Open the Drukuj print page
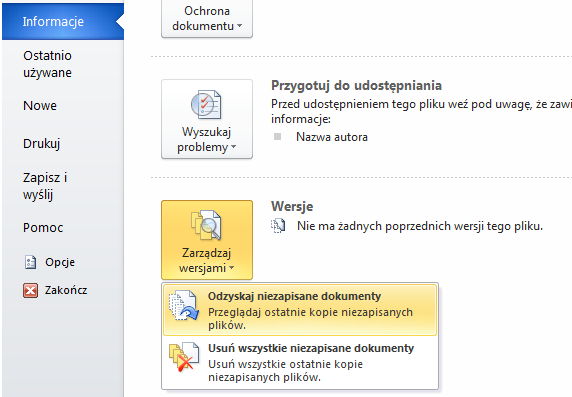Image resolution: width=572 pixels, height=397 pixels. [41, 143]
